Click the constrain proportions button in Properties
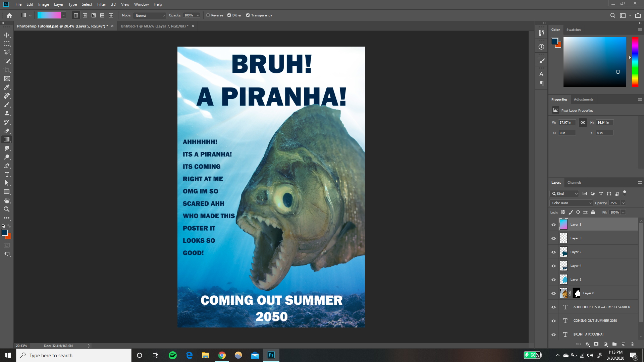This screenshot has width=644, height=362. coord(583,122)
